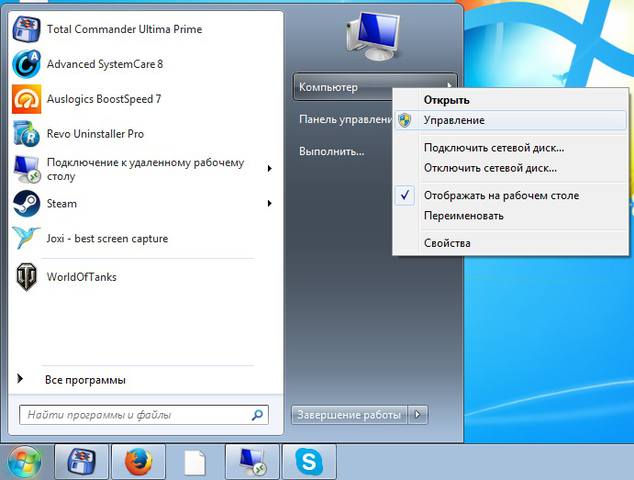Start Revo Uninstaller Pro icon
This screenshot has height=480, width=634.
coord(26,134)
